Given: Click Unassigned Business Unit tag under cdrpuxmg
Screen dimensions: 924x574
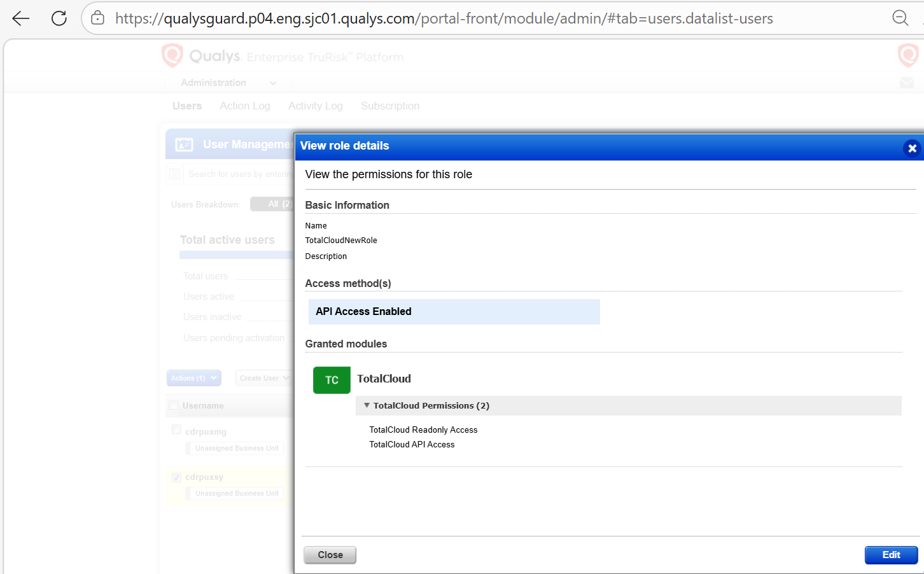Looking at the screenshot, I should 236,448.
